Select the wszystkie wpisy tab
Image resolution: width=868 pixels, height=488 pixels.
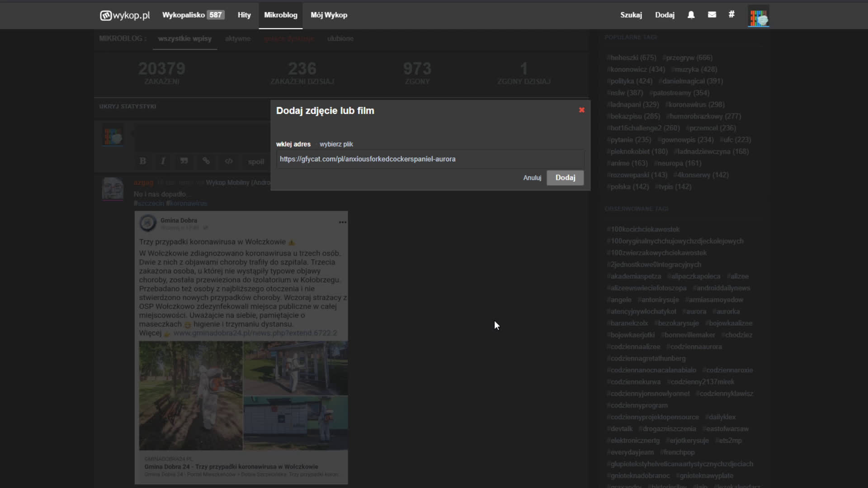[x=185, y=38]
